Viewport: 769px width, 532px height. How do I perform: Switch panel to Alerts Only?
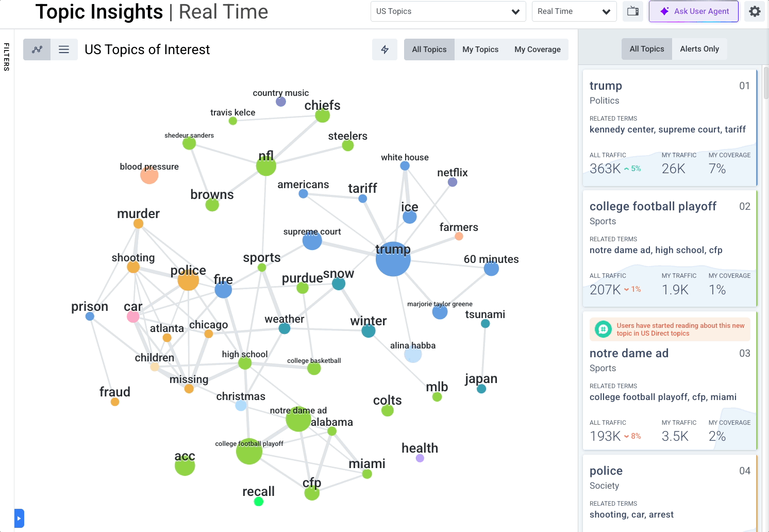point(699,48)
